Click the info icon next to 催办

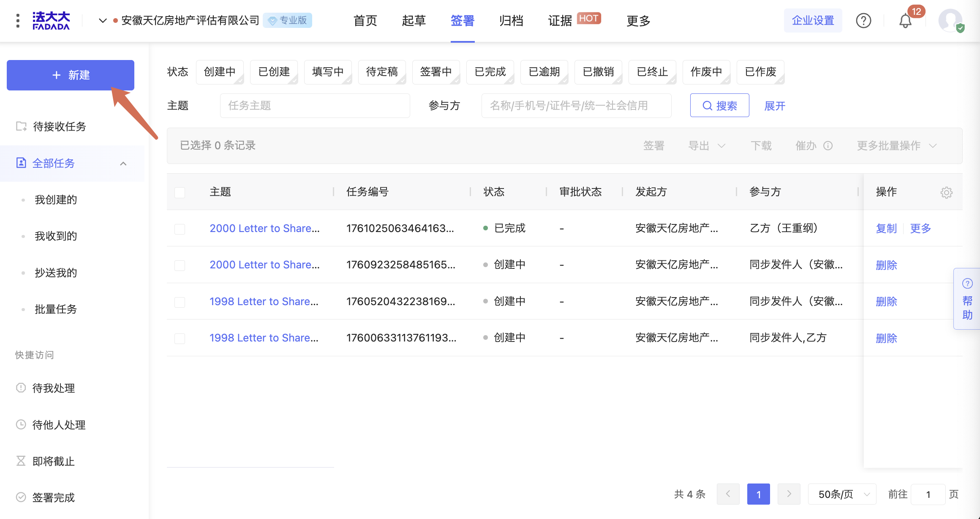[x=828, y=146]
